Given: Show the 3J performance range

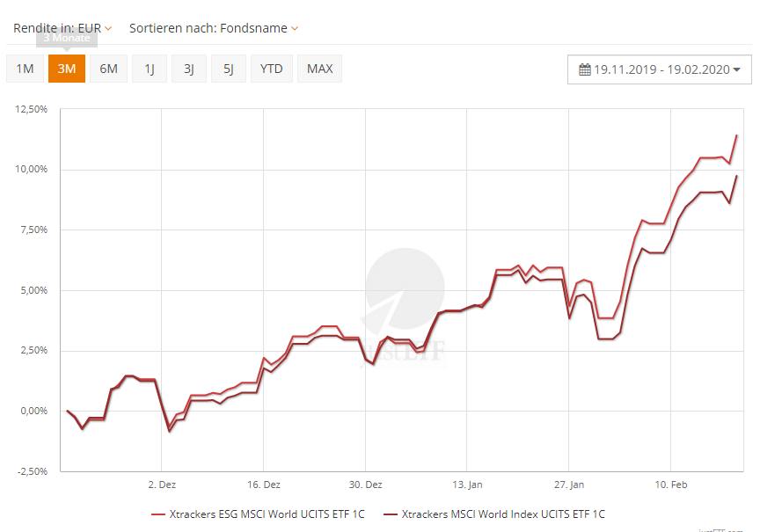Looking at the screenshot, I should click(189, 69).
